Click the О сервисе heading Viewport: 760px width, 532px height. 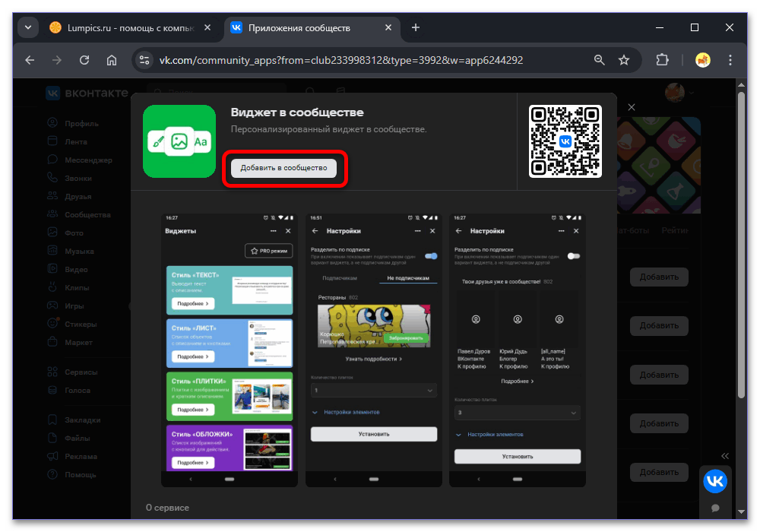(168, 508)
